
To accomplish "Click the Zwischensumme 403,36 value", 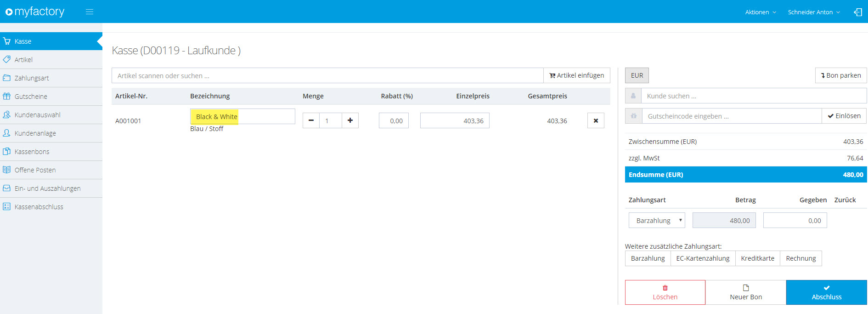I will pos(853,142).
